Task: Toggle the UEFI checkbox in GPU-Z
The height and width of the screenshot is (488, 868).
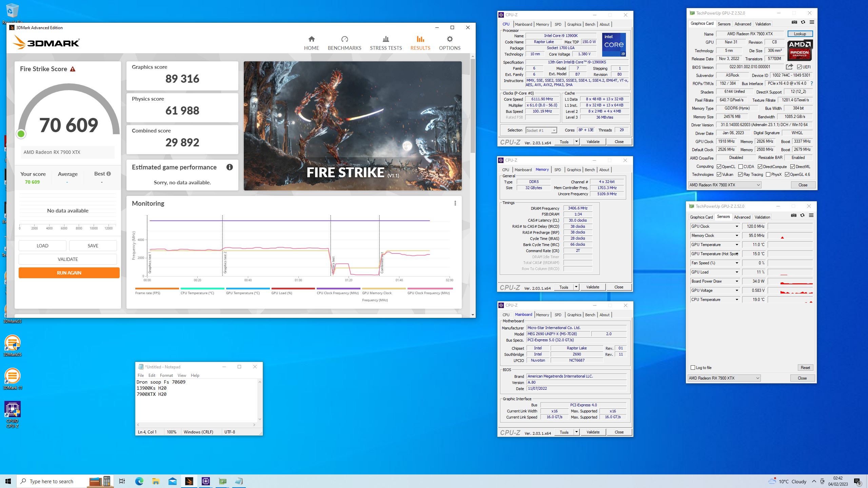Action: pyautogui.click(x=799, y=67)
